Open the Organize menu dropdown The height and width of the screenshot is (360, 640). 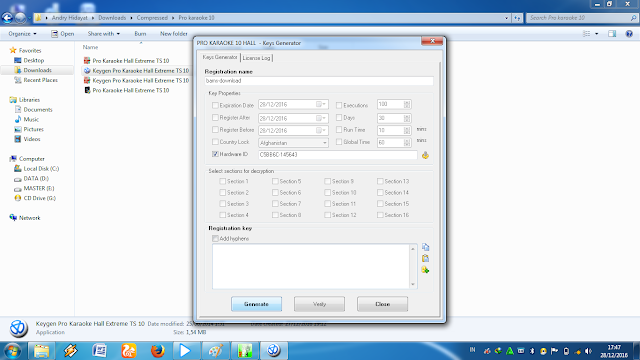[x=22, y=34]
